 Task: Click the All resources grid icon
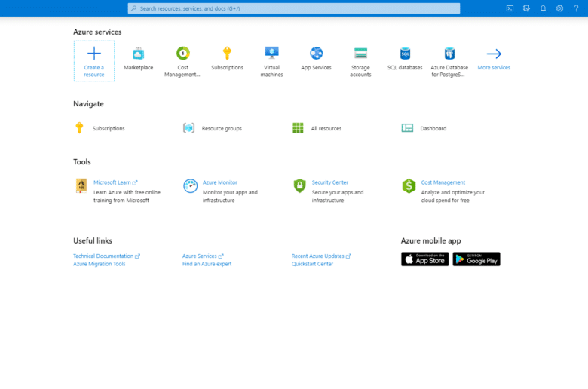point(298,128)
